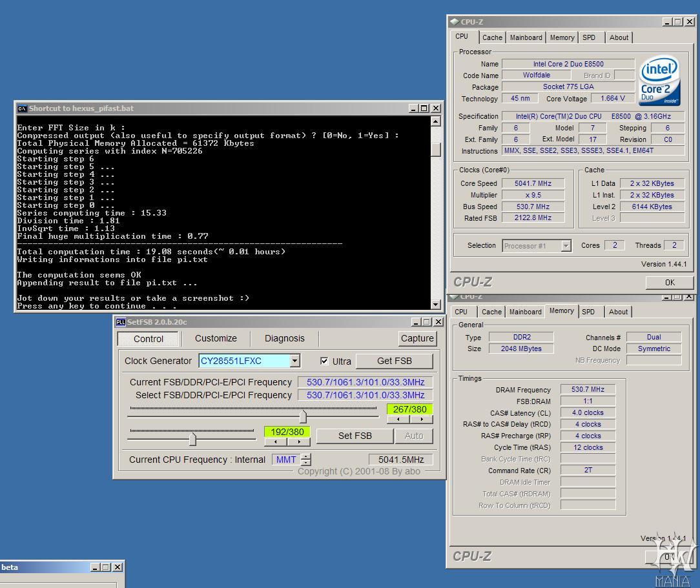700x588 pixels.
Task: Select the Mainboard tab in top CPU-Z window
Action: pos(526,37)
